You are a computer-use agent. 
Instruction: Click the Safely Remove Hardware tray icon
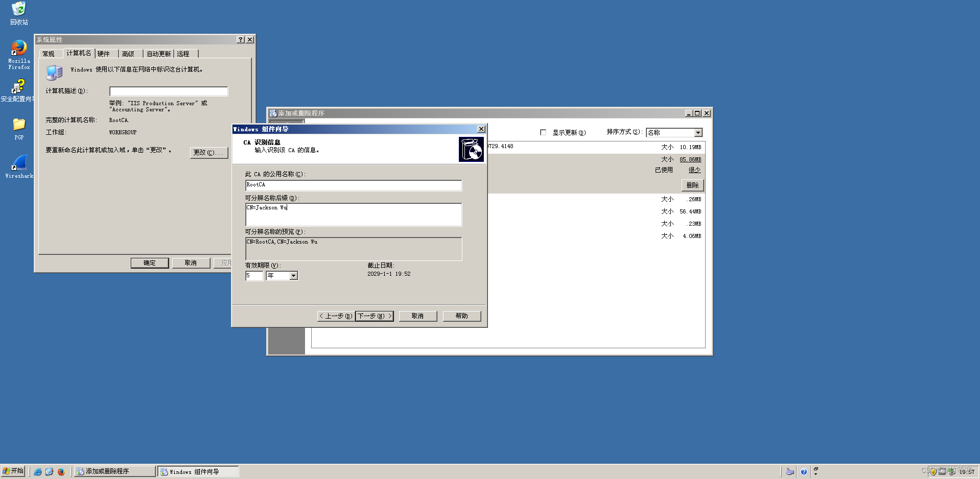click(x=951, y=472)
